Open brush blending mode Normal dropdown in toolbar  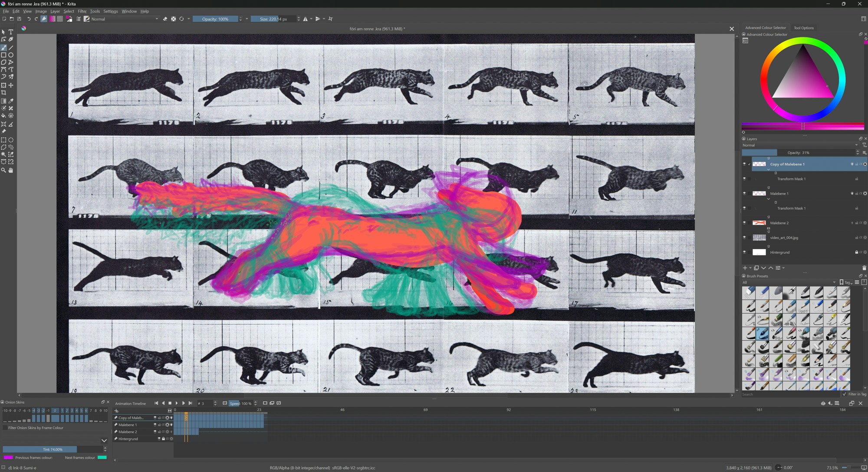124,19
